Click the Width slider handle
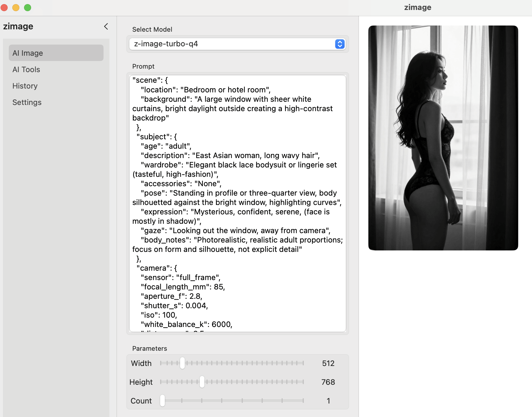This screenshot has height=417, width=532. pyautogui.click(x=182, y=363)
